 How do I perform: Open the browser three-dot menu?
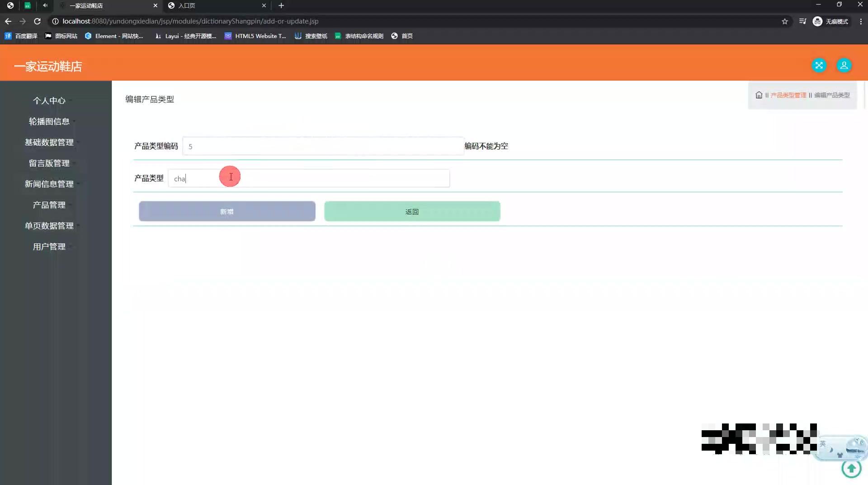(861, 21)
